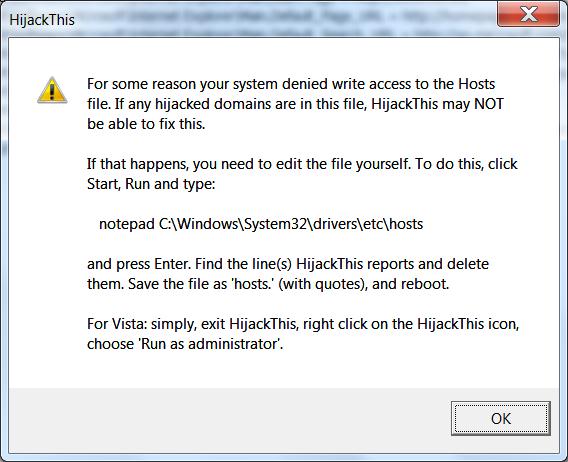Click the 'HijackThis reports and delete' phrase

[392, 264]
